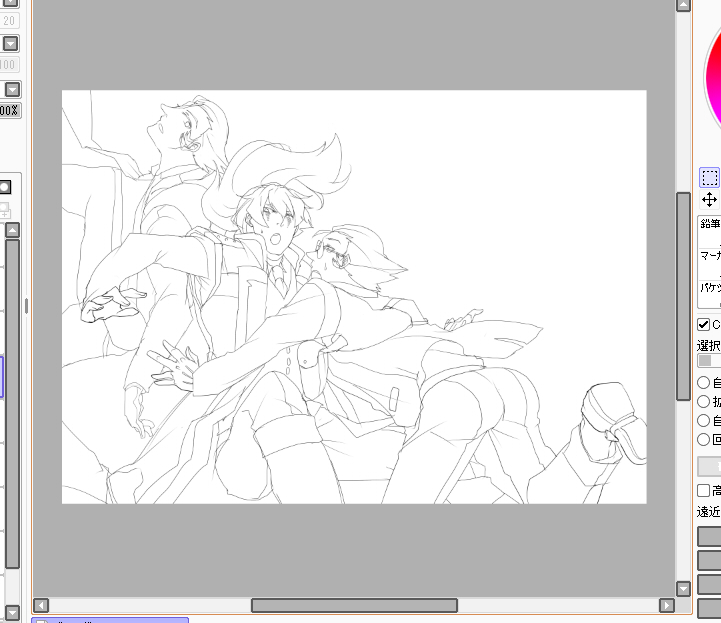Choose the バケツ bucket fill tool
The width and height of the screenshot is (721, 623).
pos(710,293)
